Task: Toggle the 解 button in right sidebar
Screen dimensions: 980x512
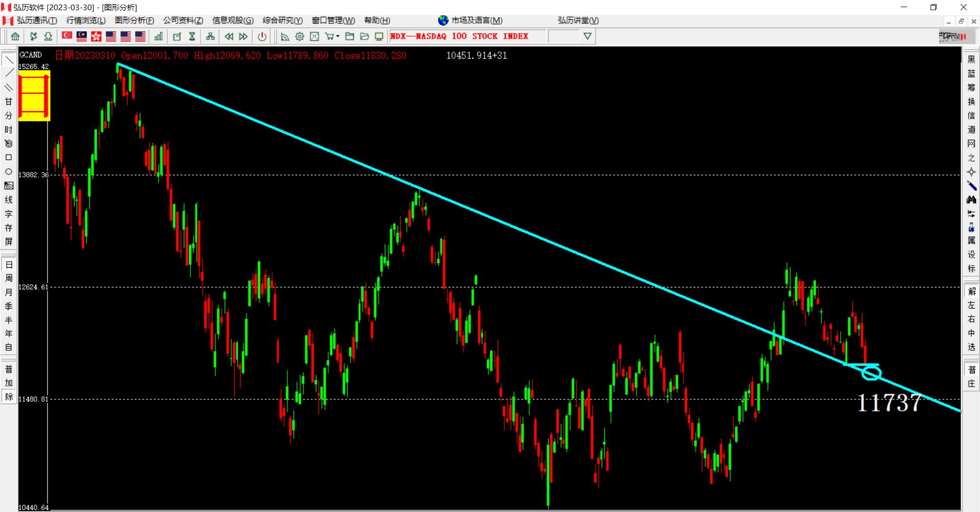Action: [971, 291]
